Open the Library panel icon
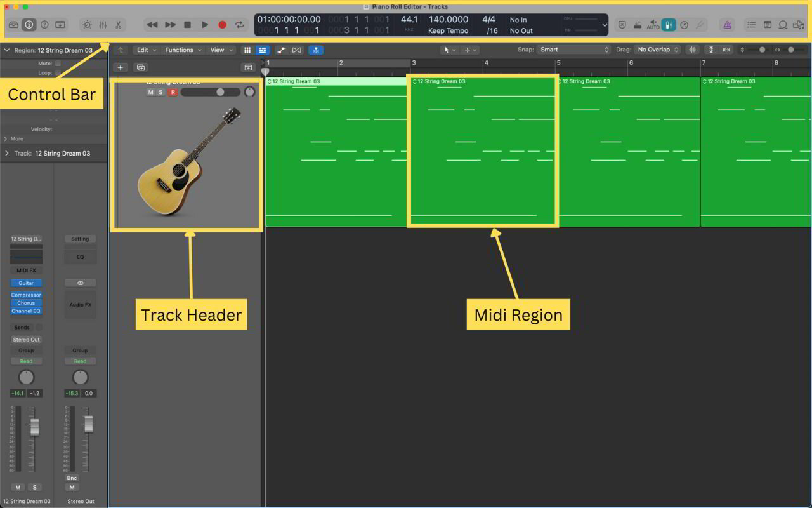This screenshot has width=812, height=508. (13, 25)
